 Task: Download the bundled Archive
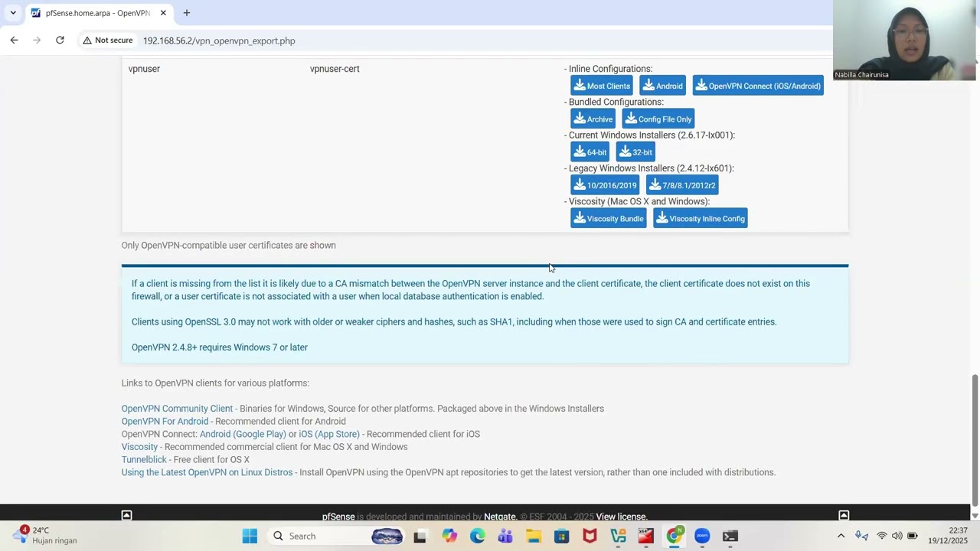[x=593, y=119]
